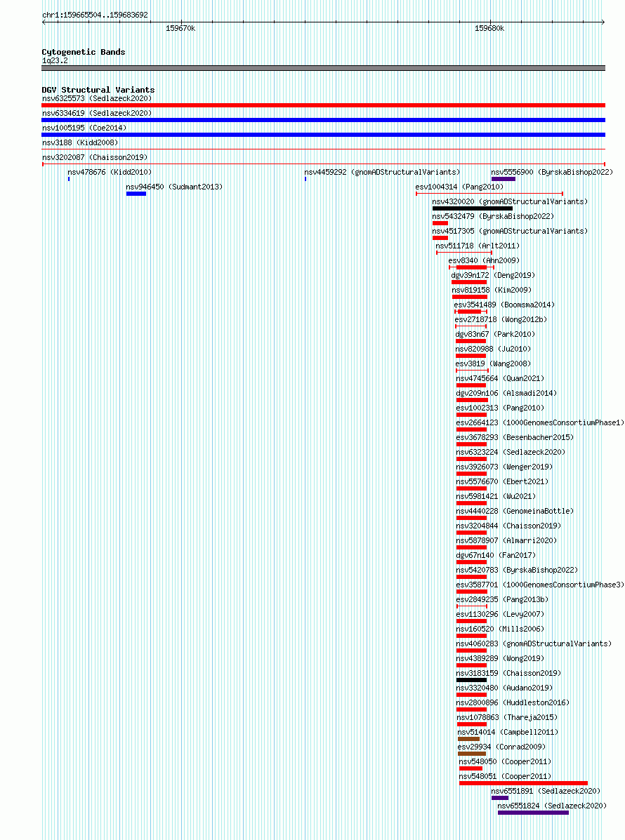
Task: Click nsv820988 (Ju2010) label
Action: pyautogui.click(x=493, y=349)
